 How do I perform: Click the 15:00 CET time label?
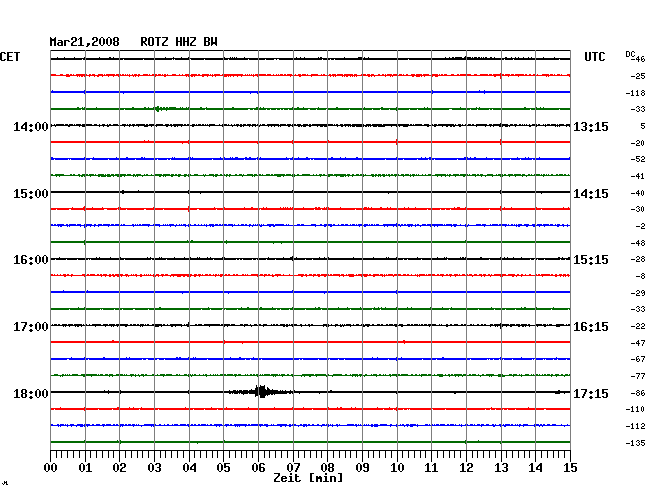31,194
